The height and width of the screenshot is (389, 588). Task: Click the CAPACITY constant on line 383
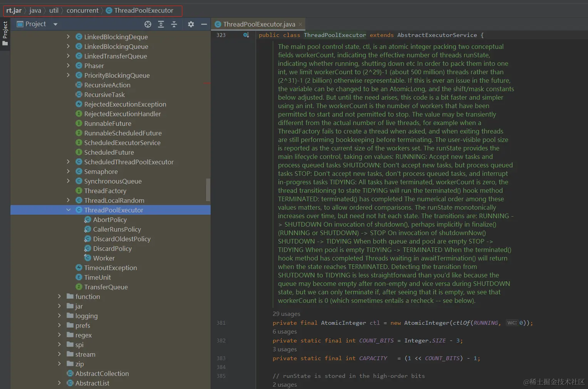373,358
